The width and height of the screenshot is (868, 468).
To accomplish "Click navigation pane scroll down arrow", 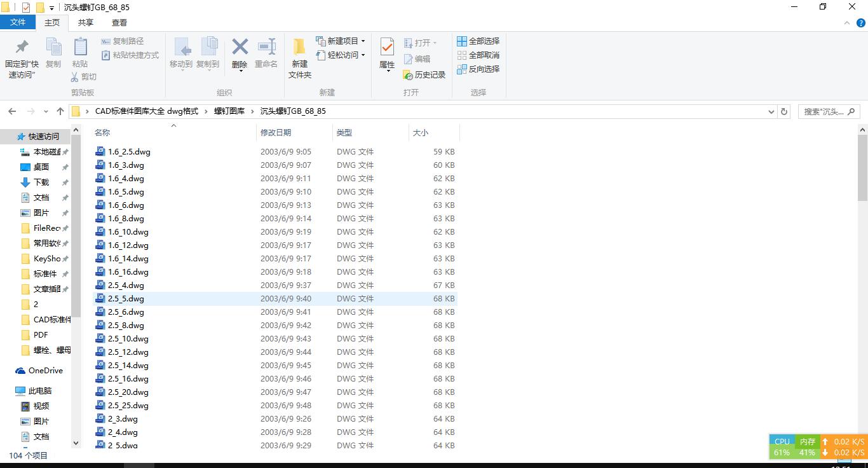I will tap(76, 443).
